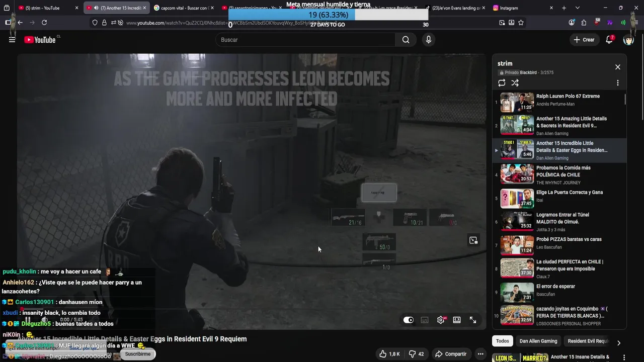This screenshot has height=362, width=644.
Task: Toggle the autoplay switch in the player
Action: [x=409, y=320]
